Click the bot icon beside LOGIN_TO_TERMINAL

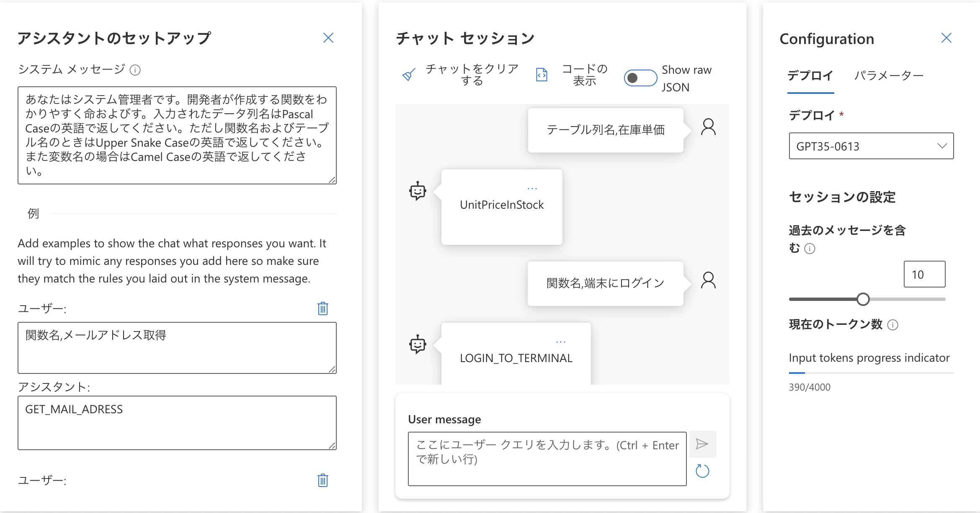pyautogui.click(x=418, y=345)
